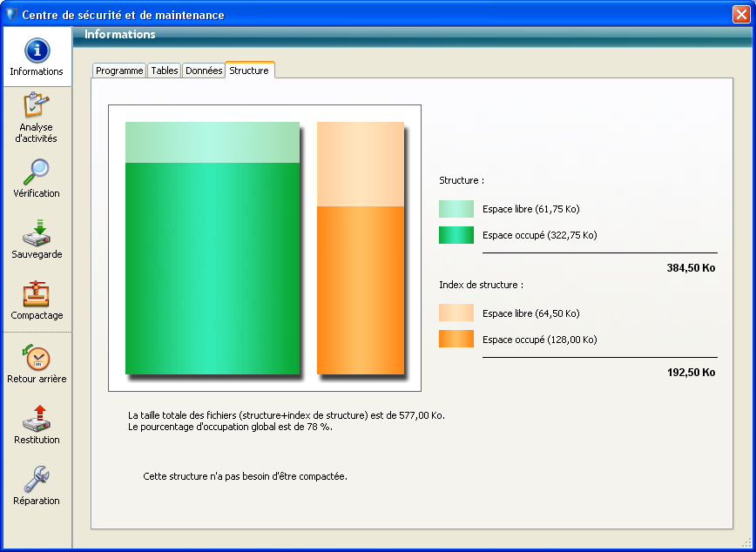Click the pale green free-space bar segment
The image size is (756, 552).
coord(213,142)
